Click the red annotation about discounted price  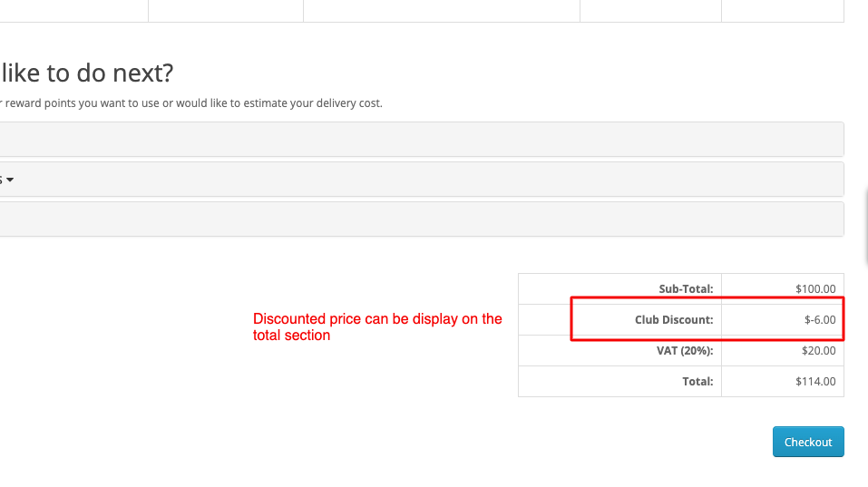[377, 327]
